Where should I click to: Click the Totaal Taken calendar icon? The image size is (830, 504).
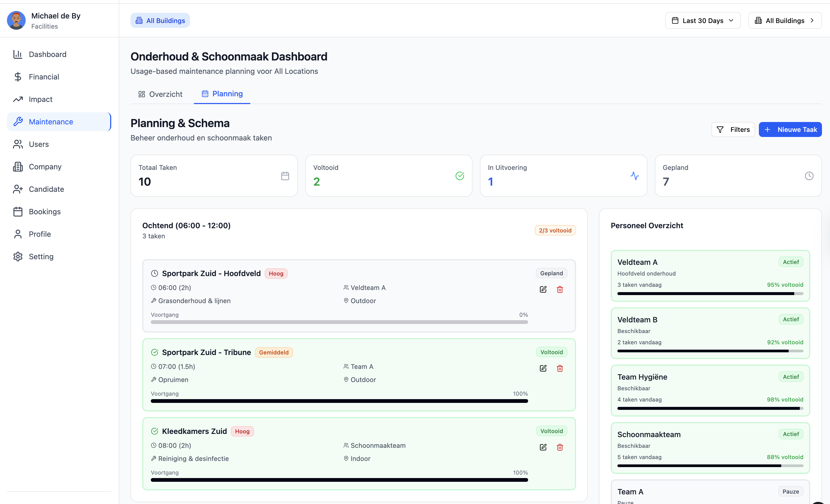click(x=285, y=176)
